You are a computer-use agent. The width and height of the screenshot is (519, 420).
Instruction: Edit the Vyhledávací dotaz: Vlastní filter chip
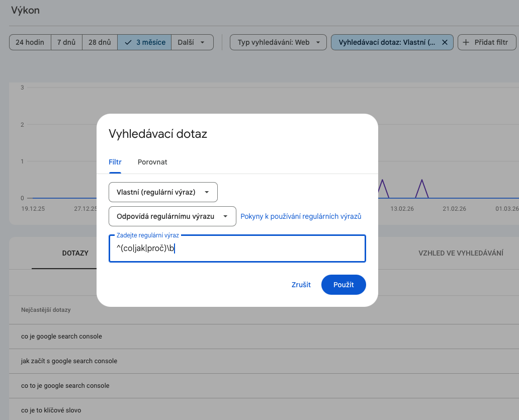pos(386,42)
